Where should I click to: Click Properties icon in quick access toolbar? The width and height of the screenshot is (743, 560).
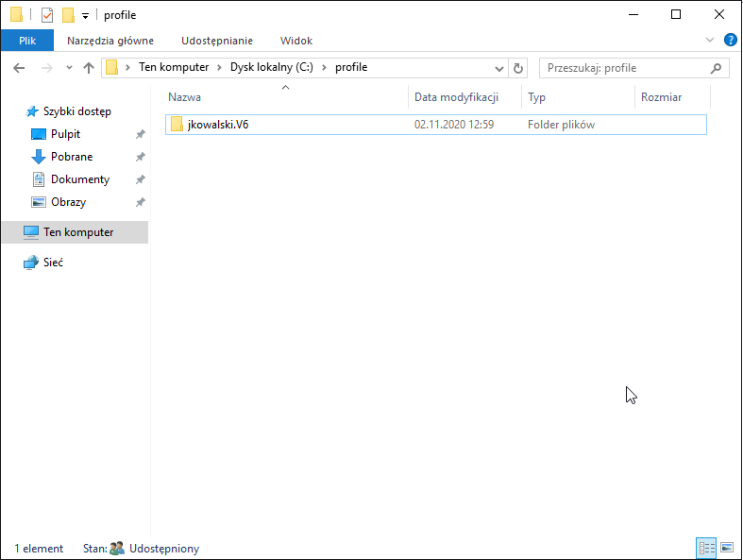[x=47, y=15]
